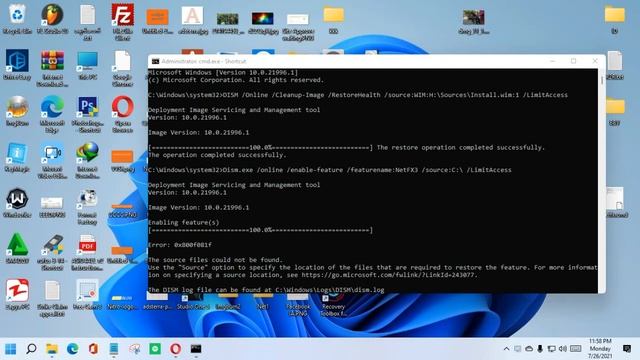Viewport: 640px width, 360px height.
Task: Open the Recovery Toolbox desktop shortcut
Action: (x=333, y=305)
